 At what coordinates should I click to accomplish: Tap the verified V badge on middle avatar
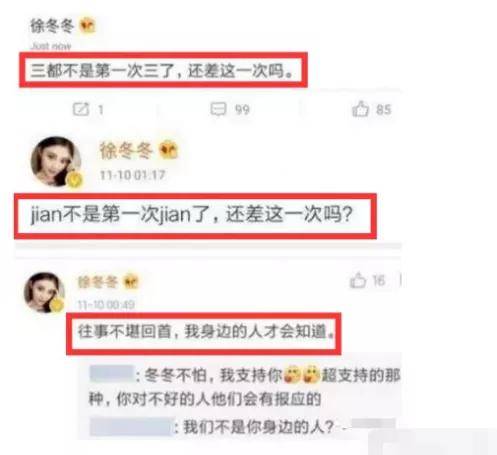click(75, 180)
